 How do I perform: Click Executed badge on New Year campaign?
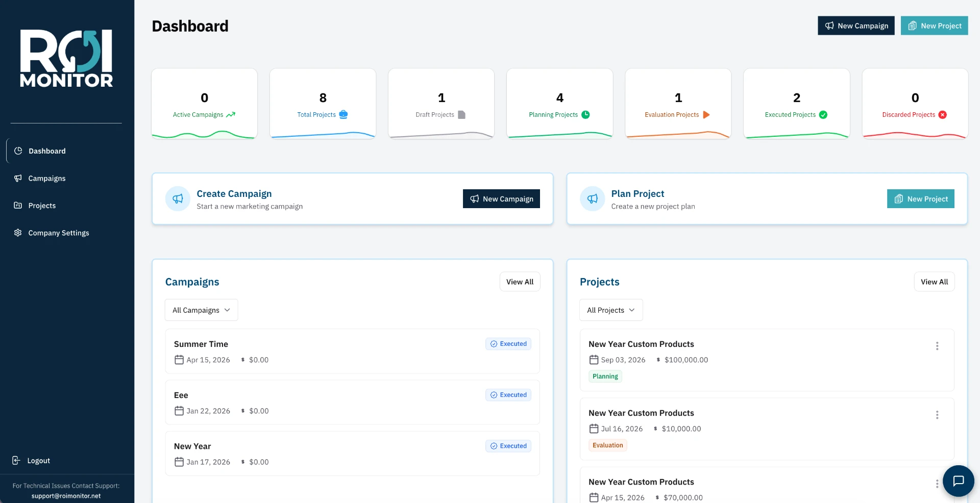[508, 446]
